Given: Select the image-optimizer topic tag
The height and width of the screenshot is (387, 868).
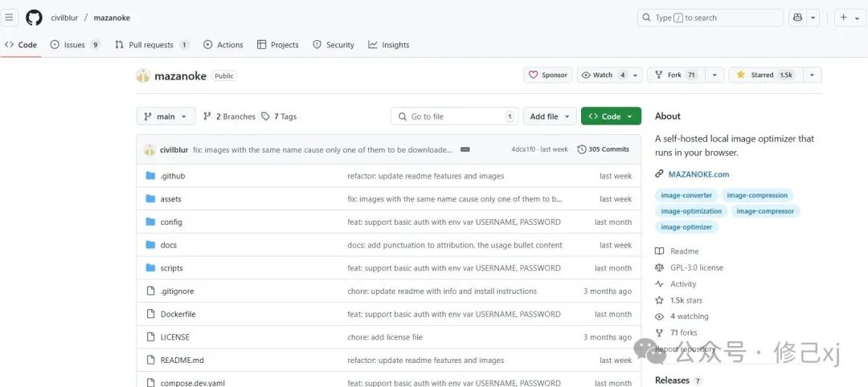Looking at the screenshot, I should tap(686, 227).
